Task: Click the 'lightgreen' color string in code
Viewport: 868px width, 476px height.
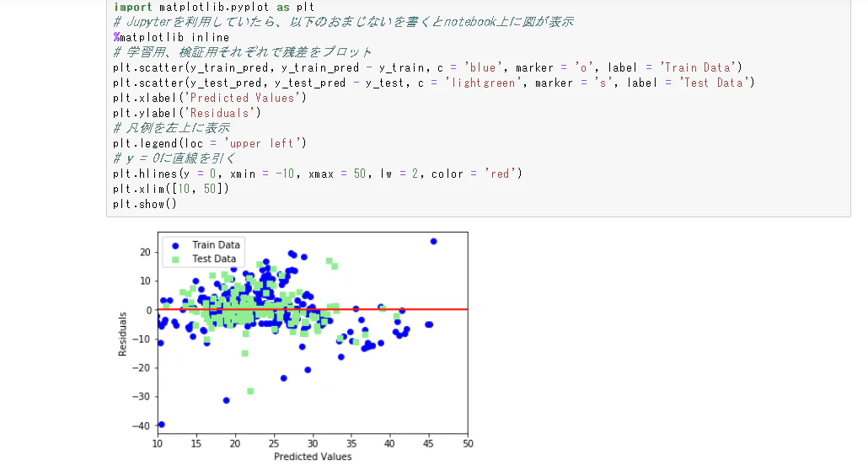Action: 483,83
